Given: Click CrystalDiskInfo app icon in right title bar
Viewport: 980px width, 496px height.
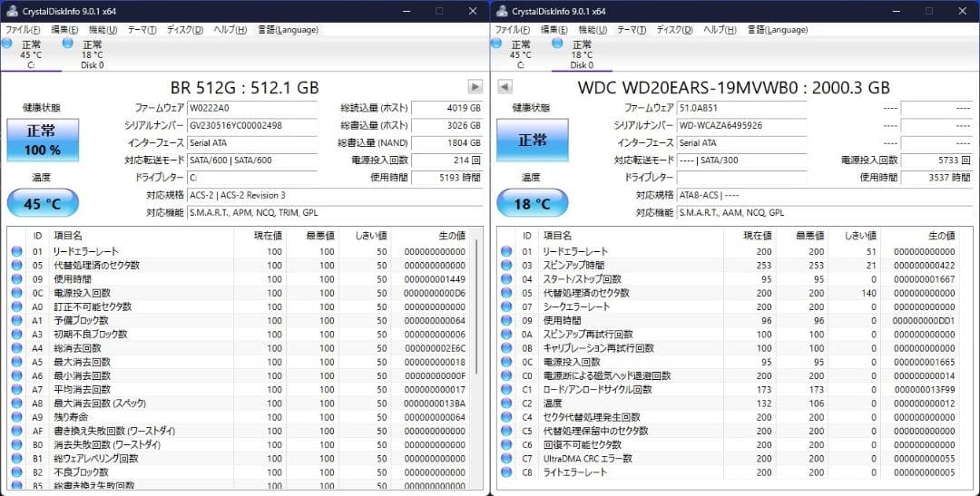Looking at the screenshot, I should click(501, 11).
